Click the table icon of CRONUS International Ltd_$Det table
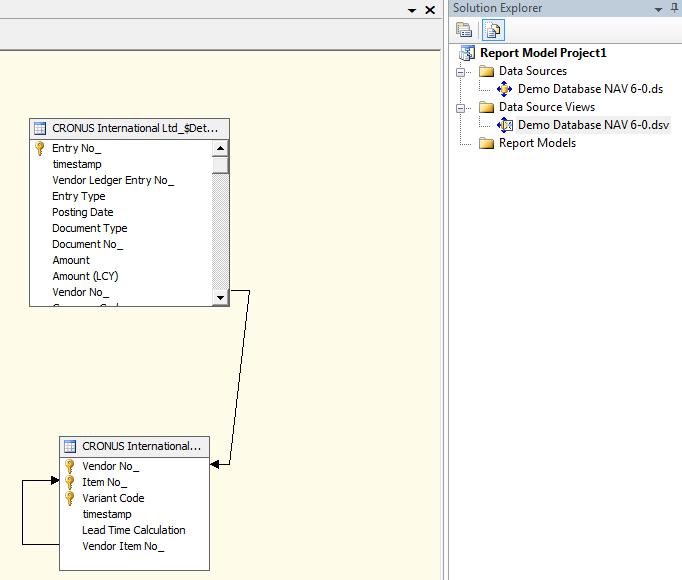Screen dimensions: 682x580 pyautogui.click(x=40, y=128)
